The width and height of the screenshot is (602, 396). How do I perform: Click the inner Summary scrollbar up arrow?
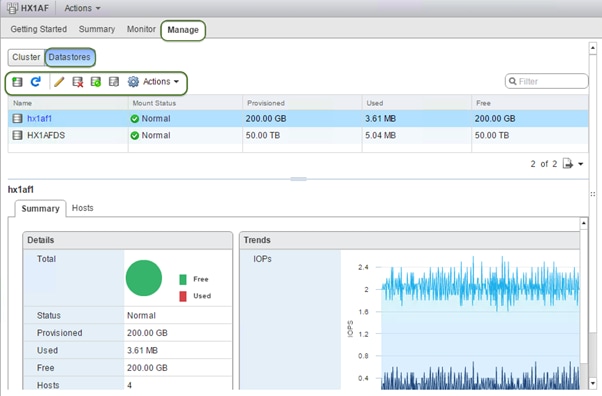click(584, 223)
